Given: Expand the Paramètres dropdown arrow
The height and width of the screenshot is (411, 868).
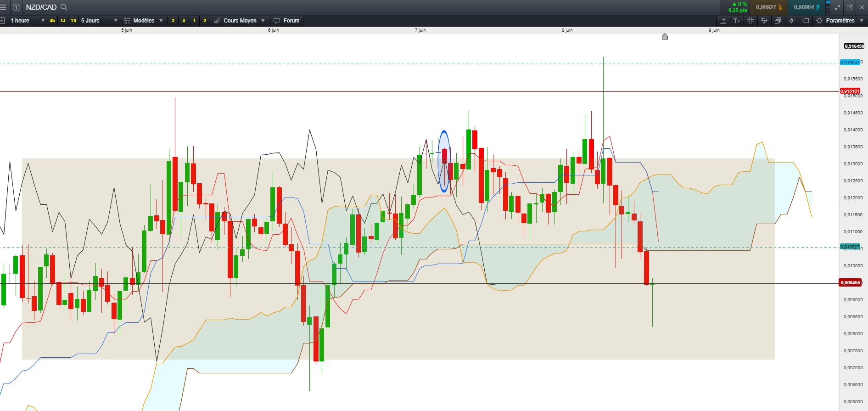Looking at the screenshot, I should 862,21.
